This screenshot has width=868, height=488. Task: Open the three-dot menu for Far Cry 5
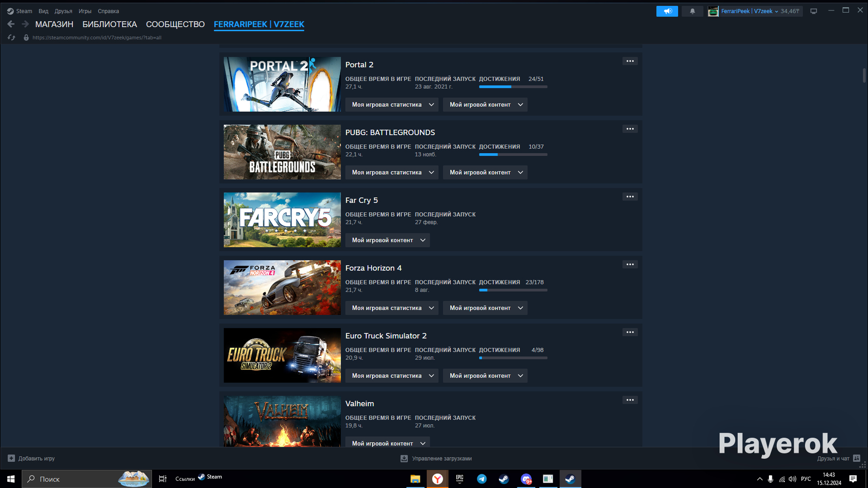coord(630,197)
